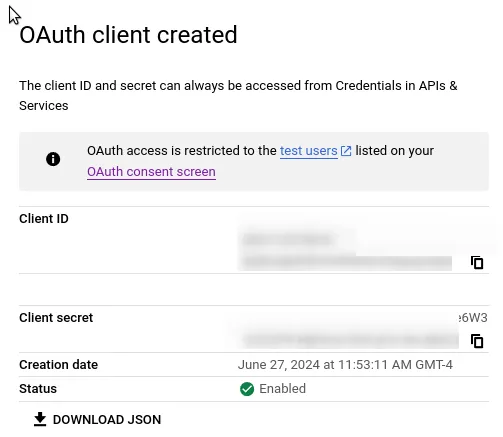Click the visible e6W3 secret fragment
Image resolution: width=503 pixels, height=437 pixels.
coord(473,318)
